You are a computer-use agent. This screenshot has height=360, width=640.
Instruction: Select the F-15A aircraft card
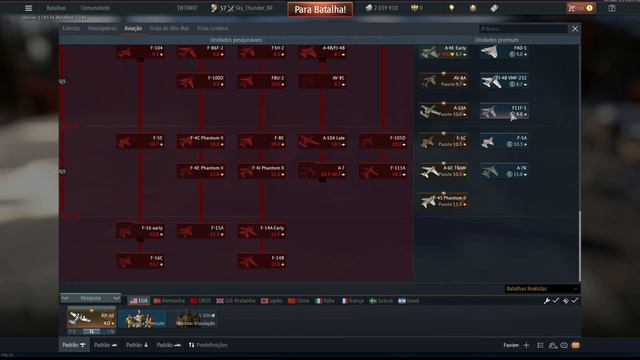click(201, 231)
